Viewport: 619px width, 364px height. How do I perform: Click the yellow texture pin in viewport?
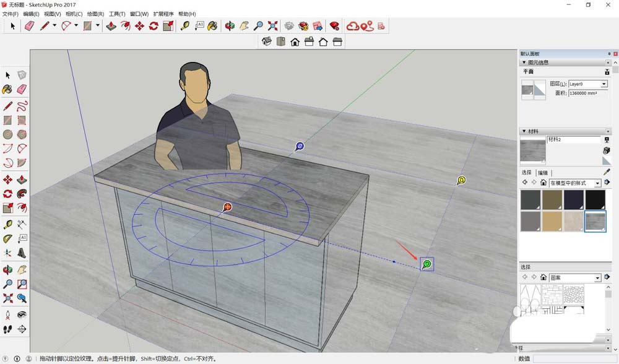[x=461, y=180]
